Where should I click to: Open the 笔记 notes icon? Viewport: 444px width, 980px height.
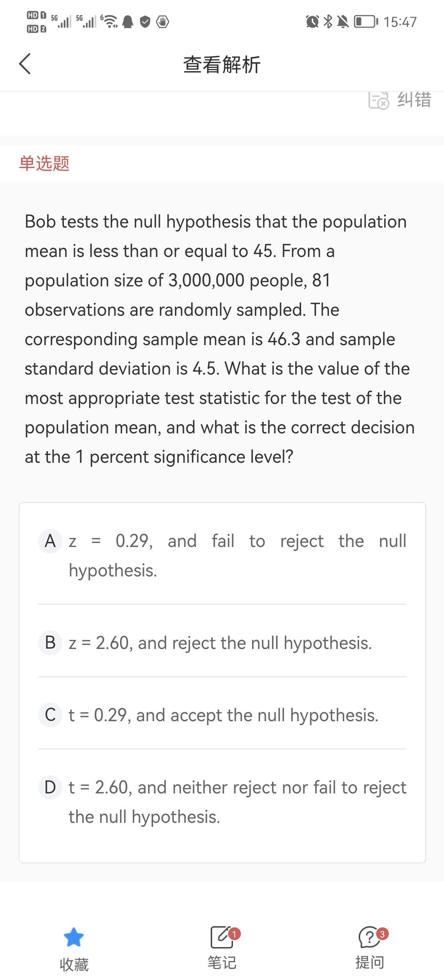(x=222, y=937)
